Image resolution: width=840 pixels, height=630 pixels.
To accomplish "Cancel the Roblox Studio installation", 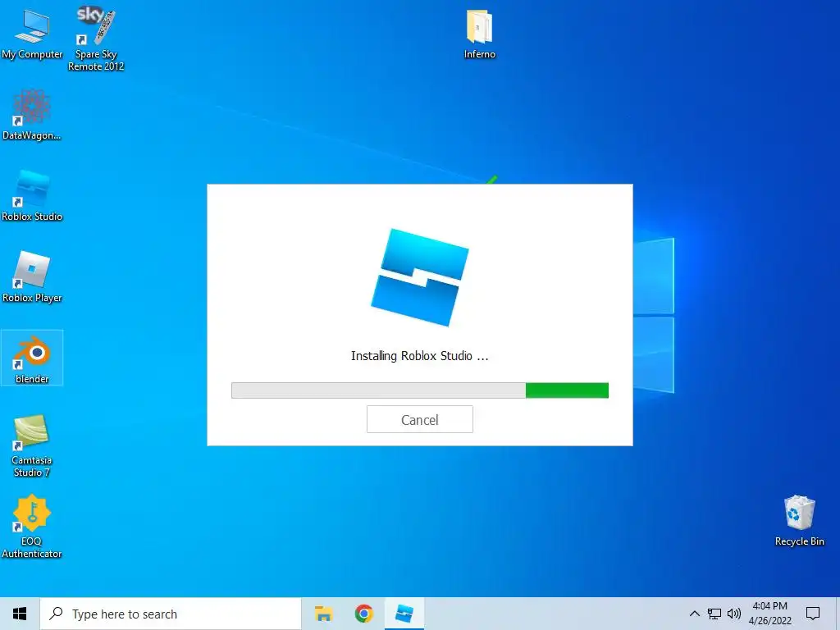I will tap(419, 419).
